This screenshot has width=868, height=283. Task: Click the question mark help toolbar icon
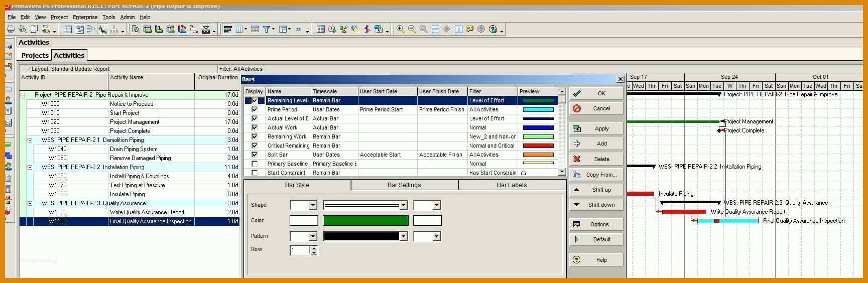tap(492, 29)
